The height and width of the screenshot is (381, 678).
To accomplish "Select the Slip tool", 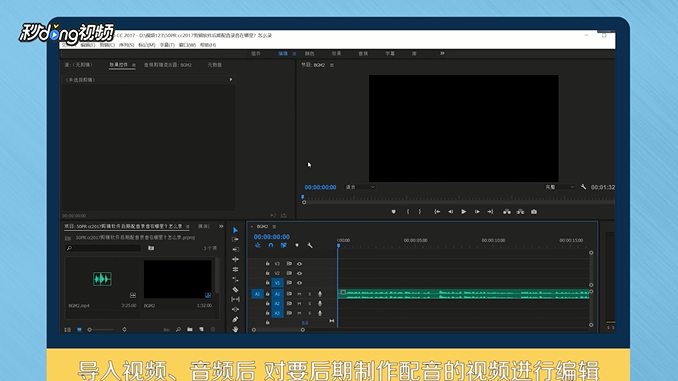I will 235,299.
